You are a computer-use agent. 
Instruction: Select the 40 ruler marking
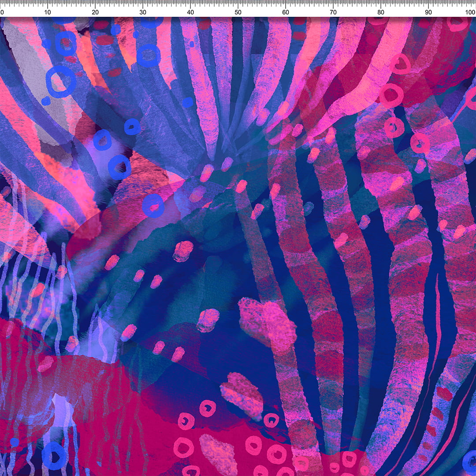[x=190, y=12]
